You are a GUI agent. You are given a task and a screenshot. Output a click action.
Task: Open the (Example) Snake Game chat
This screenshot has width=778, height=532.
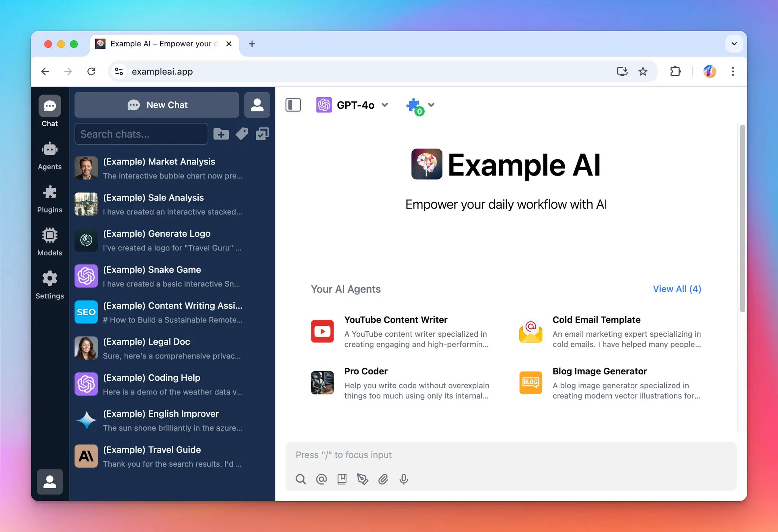click(x=172, y=277)
